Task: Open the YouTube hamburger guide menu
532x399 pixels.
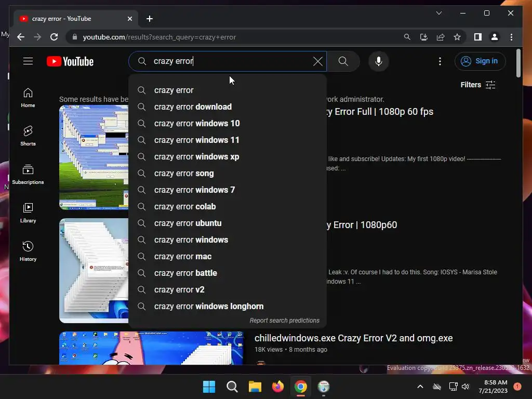Action: pyautogui.click(x=28, y=61)
